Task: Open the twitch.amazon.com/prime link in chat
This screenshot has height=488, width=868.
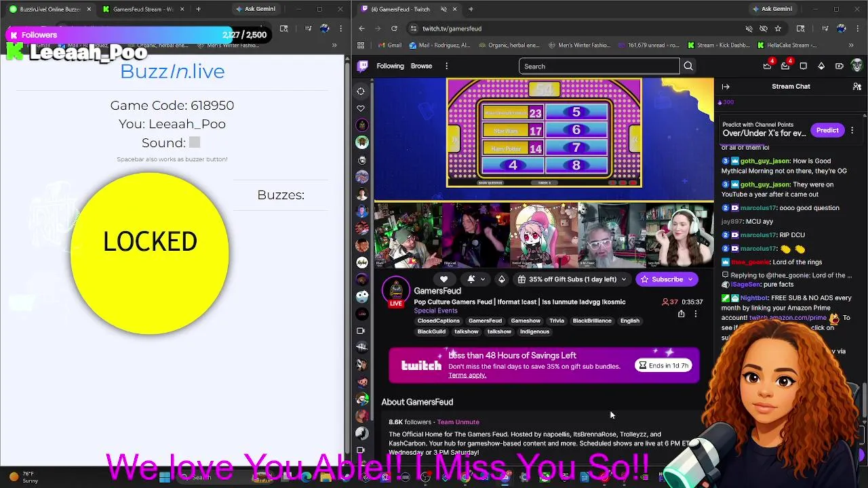Action: point(788,318)
